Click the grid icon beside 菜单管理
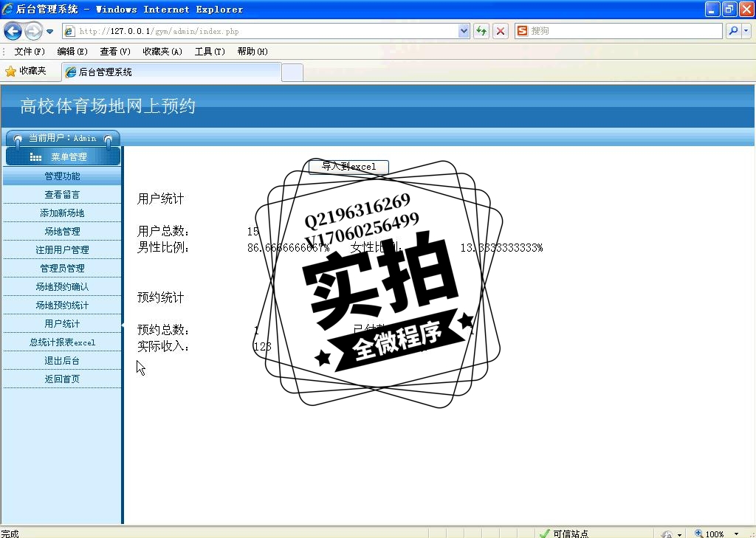756x538 pixels. (x=35, y=157)
